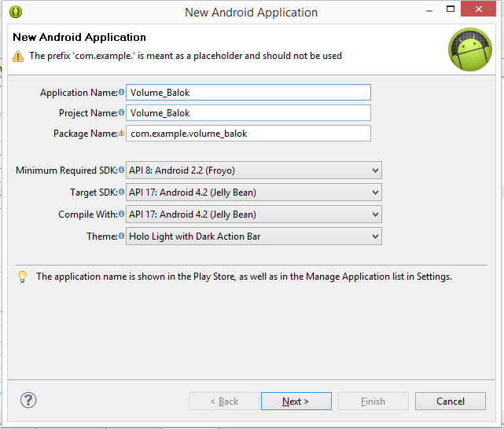
Task: Click the 'Minimum Required SDK:' label
Action: coord(67,170)
